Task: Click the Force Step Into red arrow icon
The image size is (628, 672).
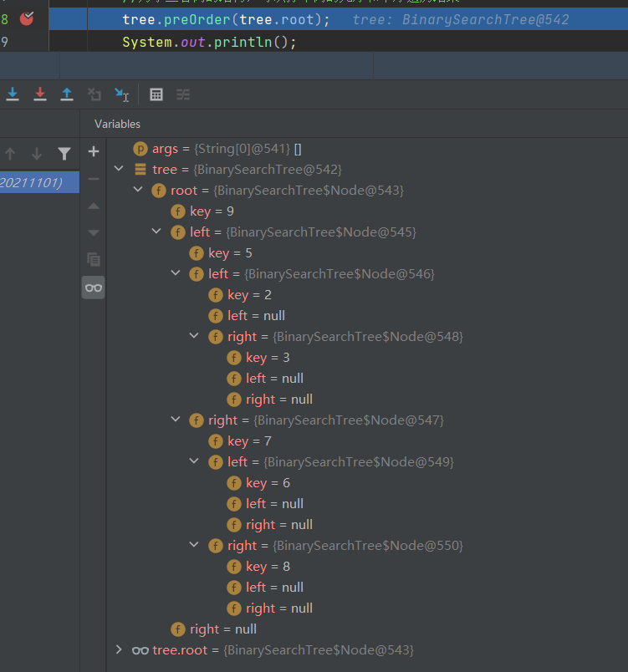Action: (x=40, y=94)
